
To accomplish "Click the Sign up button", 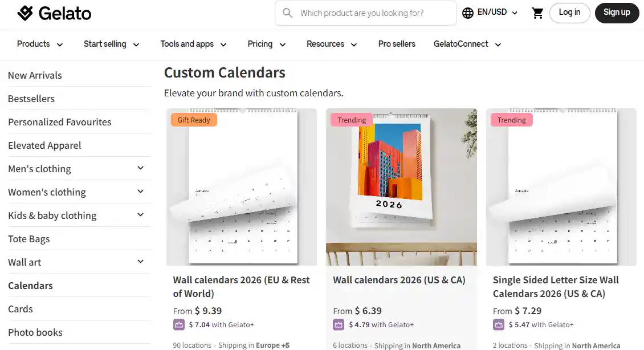I will (x=617, y=12).
